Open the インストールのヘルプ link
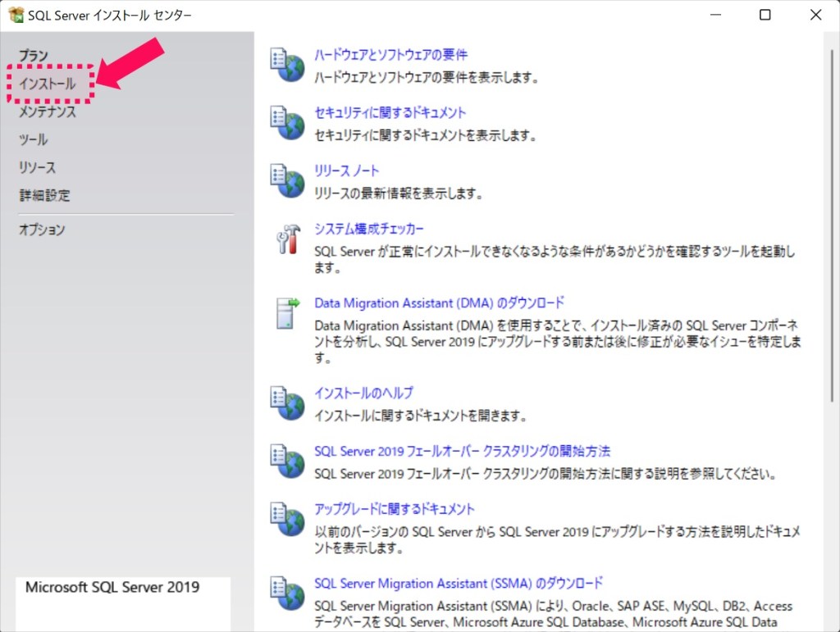This screenshot has width=840, height=632. click(x=363, y=393)
